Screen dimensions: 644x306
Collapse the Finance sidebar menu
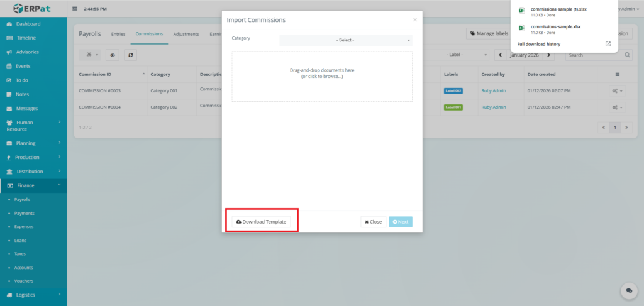(x=33, y=185)
